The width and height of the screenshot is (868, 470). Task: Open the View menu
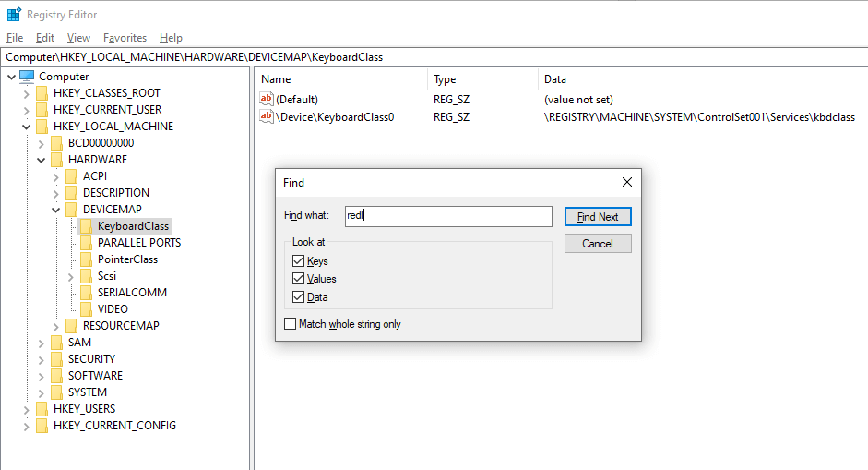tap(78, 38)
